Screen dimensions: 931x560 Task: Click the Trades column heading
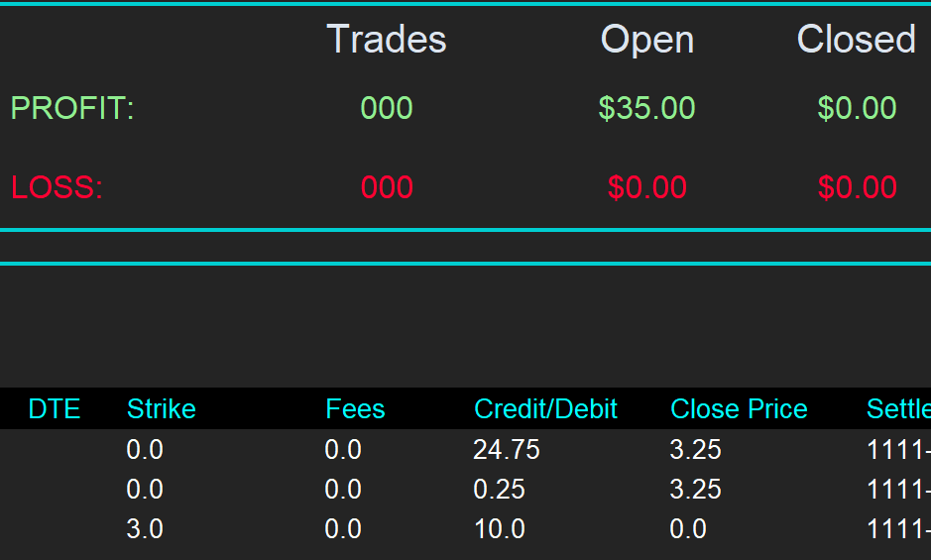click(x=387, y=40)
